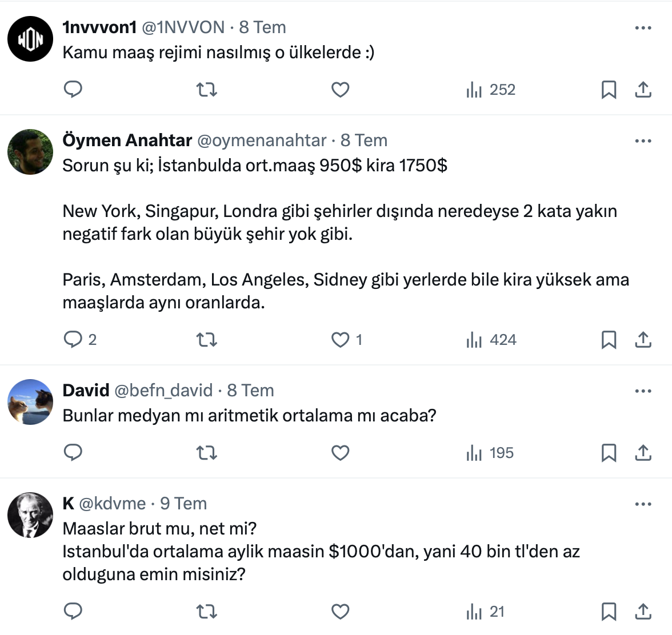View analytics showing 424 views
Image resolution: width=672 pixels, height=635 pixels.
491,340
